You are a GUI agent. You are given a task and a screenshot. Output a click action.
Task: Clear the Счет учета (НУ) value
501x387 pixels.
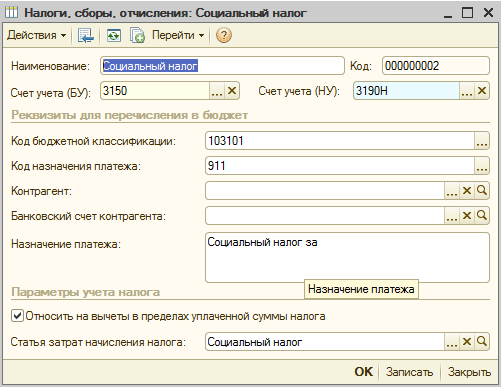click(482, 91)
